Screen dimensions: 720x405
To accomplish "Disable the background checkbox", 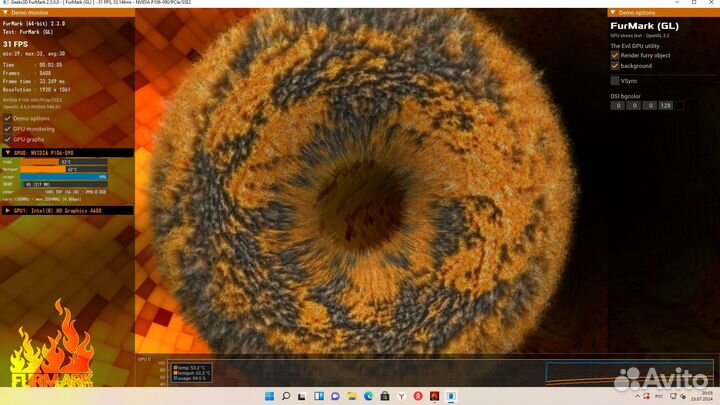I will click(x=615, y=66).
